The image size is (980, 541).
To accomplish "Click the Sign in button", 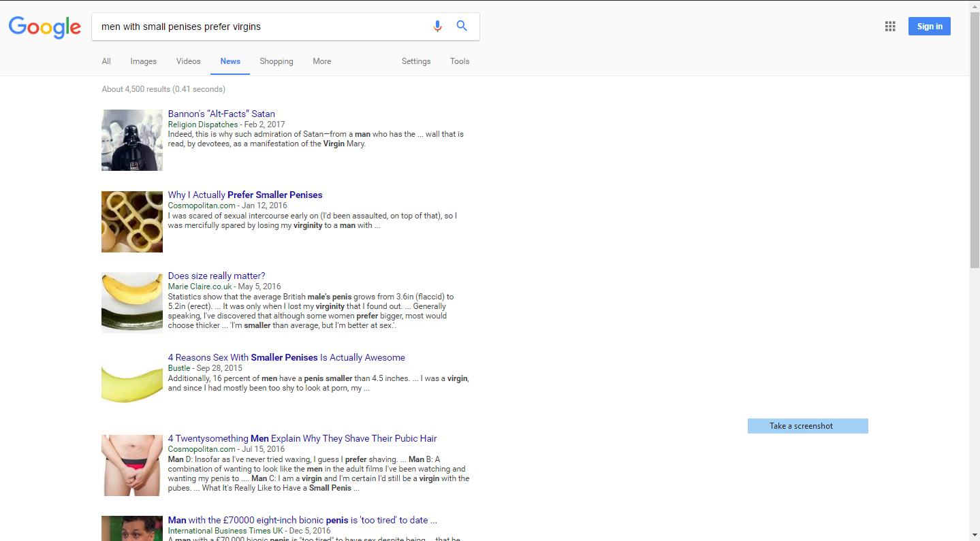I will pos(930,27).
